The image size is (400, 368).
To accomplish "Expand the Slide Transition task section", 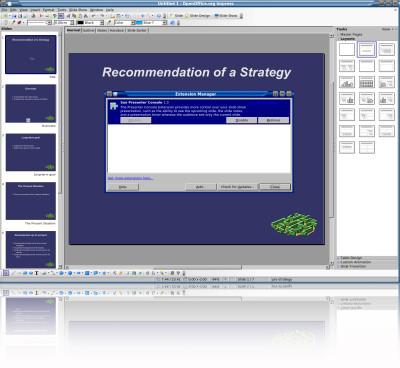I will click(x=353, y=267).
